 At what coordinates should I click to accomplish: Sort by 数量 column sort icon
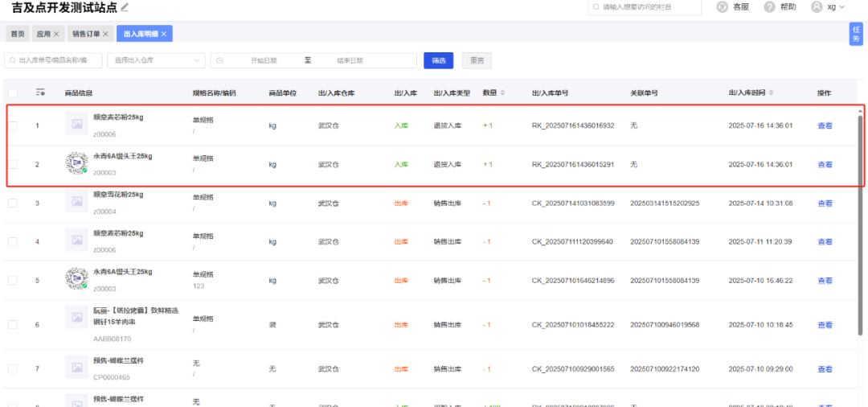click(503, 93)
